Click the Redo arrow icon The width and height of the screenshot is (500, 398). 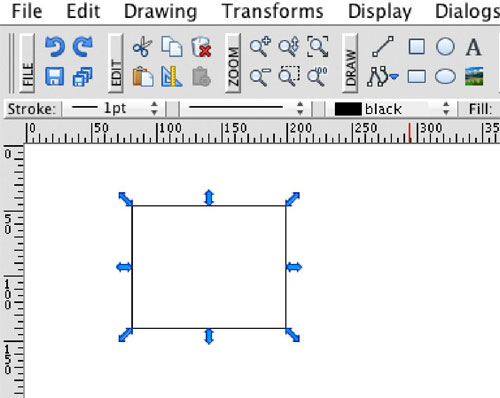(83, 47)
